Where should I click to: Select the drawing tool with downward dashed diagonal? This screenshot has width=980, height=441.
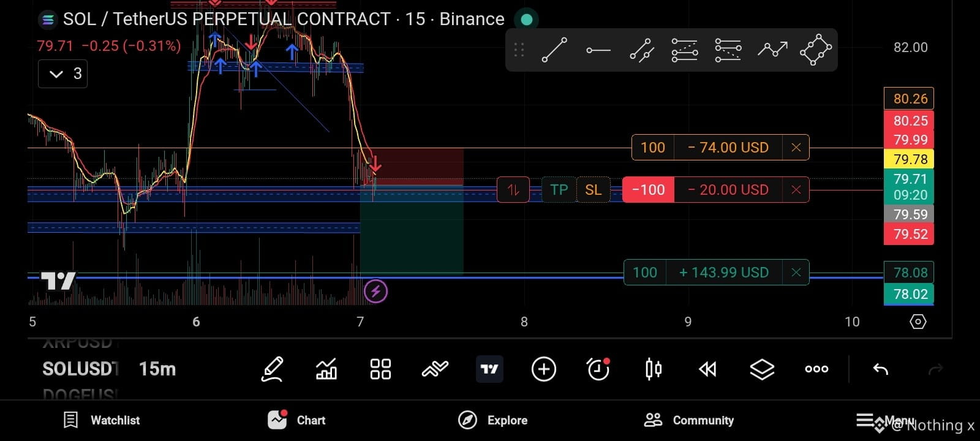tap(728, 50)
